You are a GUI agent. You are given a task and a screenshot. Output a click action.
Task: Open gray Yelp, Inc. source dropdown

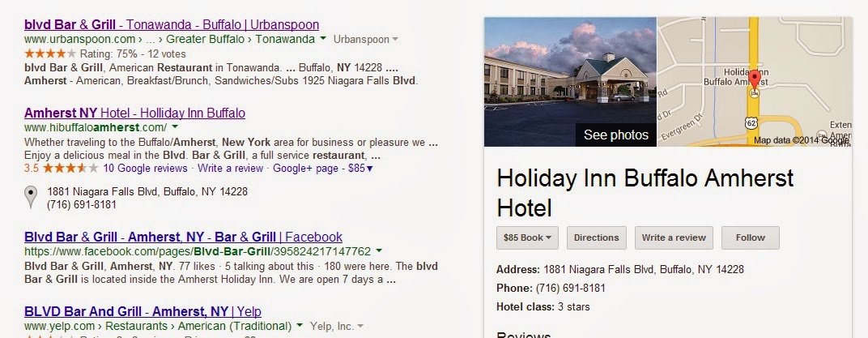click(360, 327)
